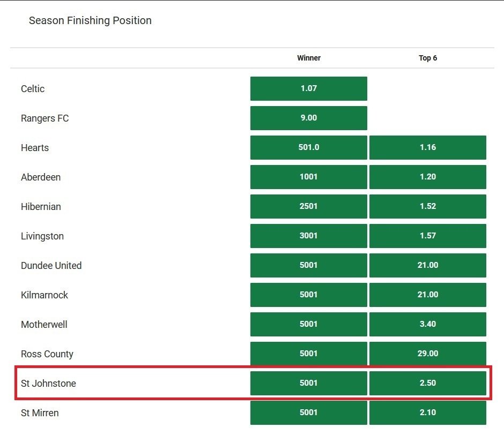Click the Season Finishing Position heading
Viewport: 504px width, 435px height.
click(90, 20)
